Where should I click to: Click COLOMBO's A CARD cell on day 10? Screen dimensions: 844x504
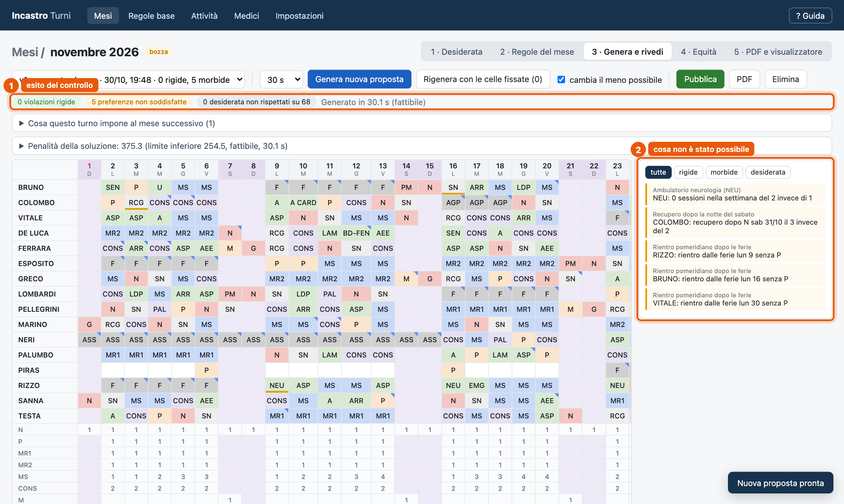tap(303, 202)
